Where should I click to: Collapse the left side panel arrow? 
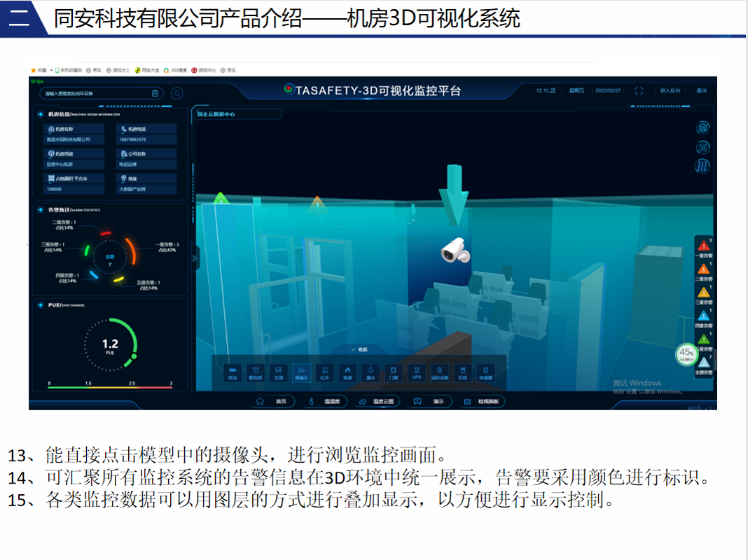(x=195, y=257)
